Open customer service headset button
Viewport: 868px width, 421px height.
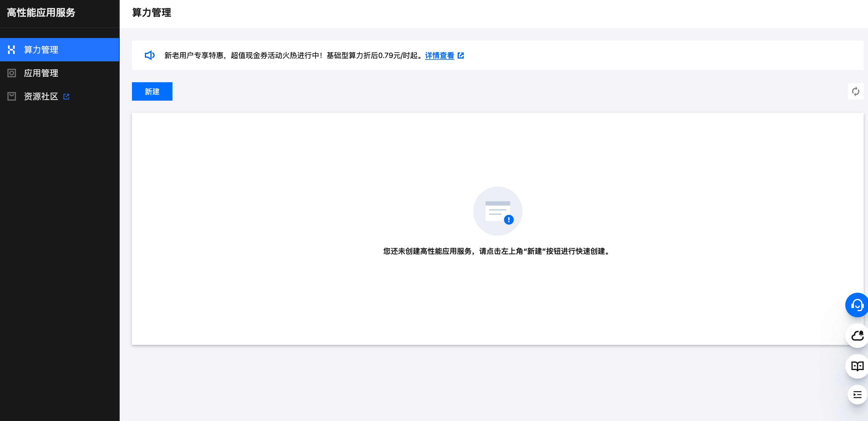pyautogui.click(x=857, y=305)
